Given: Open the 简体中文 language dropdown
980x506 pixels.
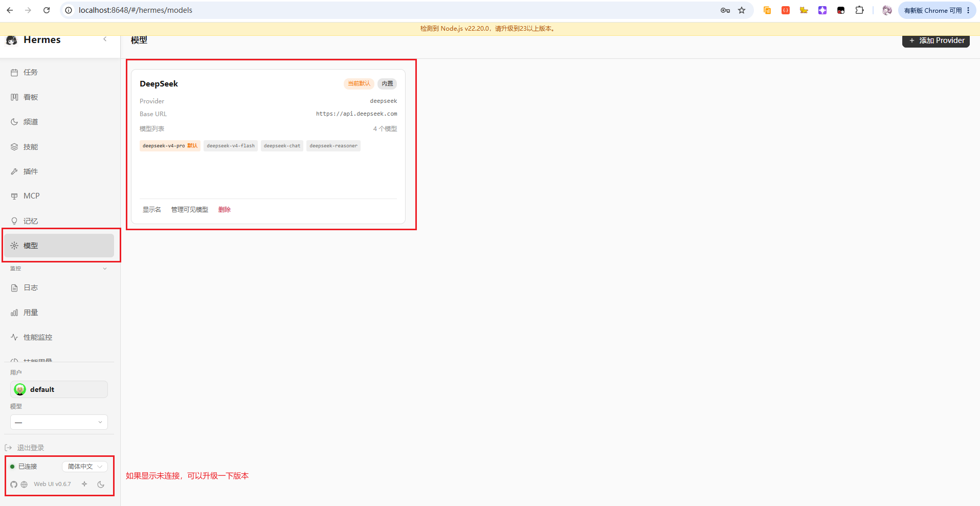Looking at the screenshot, I should click(x=85, y=467).
